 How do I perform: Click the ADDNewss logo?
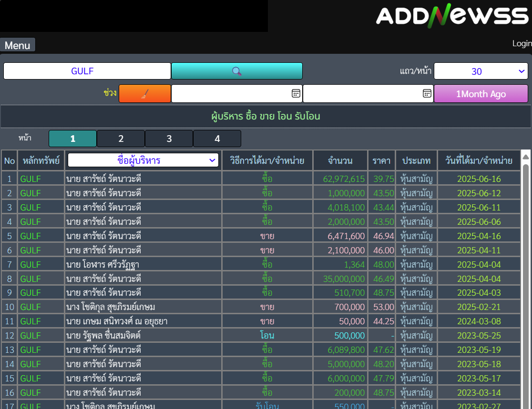[x=452, y=16]
